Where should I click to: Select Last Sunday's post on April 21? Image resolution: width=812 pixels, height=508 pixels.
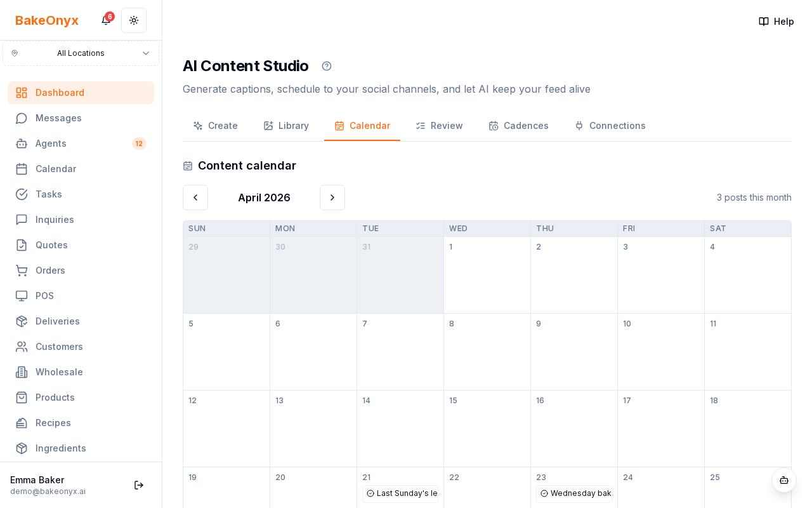400,493
